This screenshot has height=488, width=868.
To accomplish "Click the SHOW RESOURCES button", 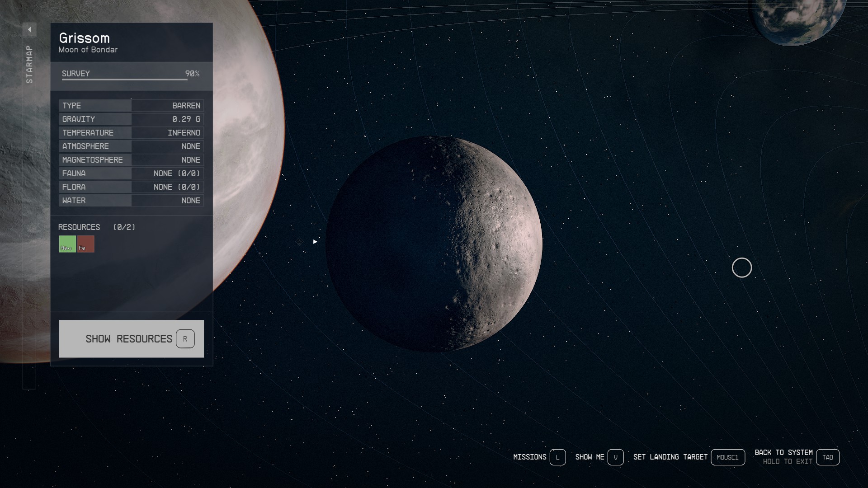I will pyautogui.click(x=131, y=339).
